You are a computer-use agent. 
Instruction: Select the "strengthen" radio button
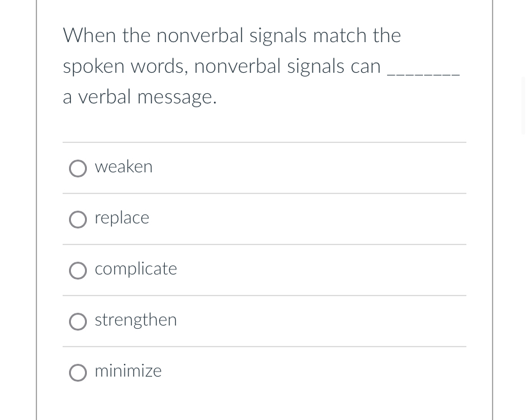point(78,321)
